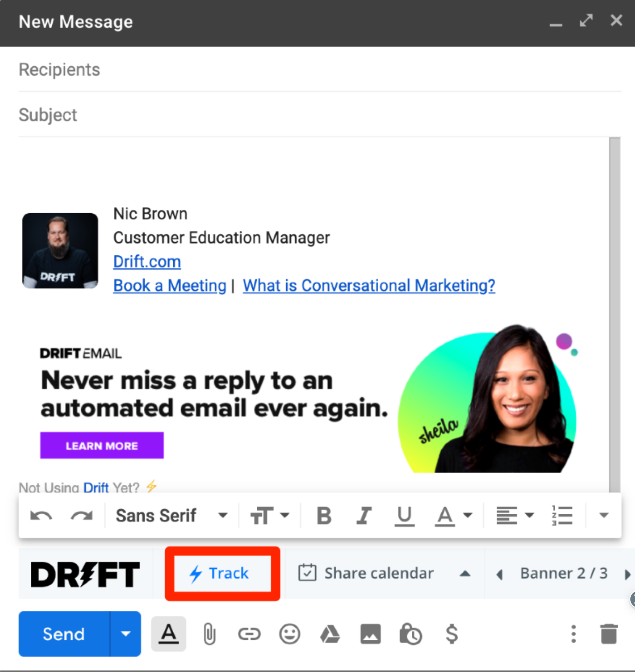Toggle italic formatting
635x672 pixels.
pyautogui.click(x=364, y=516)
